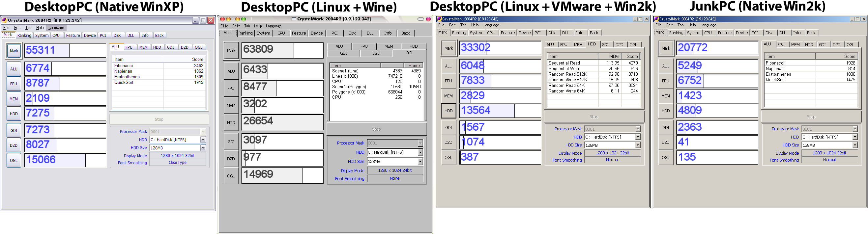Open HDD drive dropdown in Linux+Wine window

tap(420, 152)
